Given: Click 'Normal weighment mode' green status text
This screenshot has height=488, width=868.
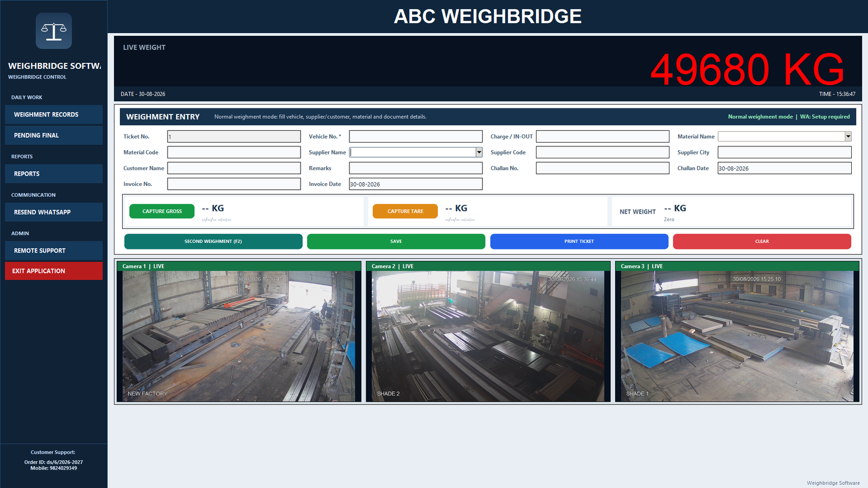Looking at the screenshot, I should coord(760,117).
